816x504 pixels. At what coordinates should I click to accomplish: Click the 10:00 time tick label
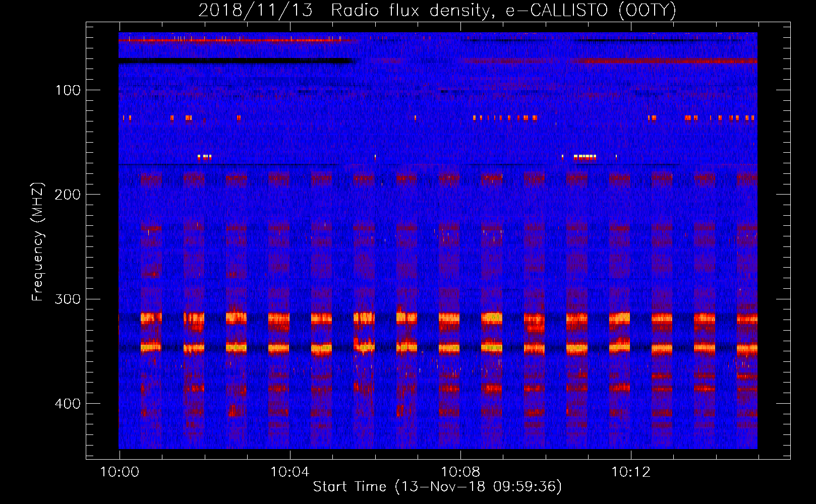[120, 472]
